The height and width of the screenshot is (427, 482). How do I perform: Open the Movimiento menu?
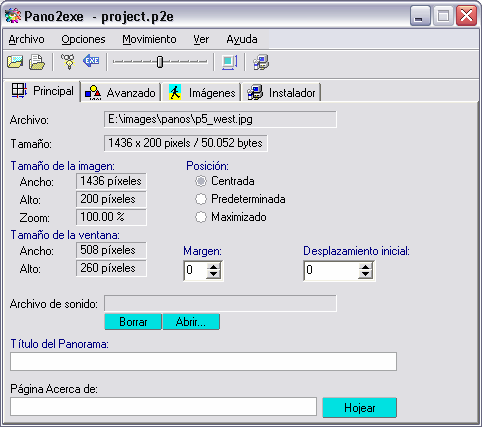pos(149,39)
